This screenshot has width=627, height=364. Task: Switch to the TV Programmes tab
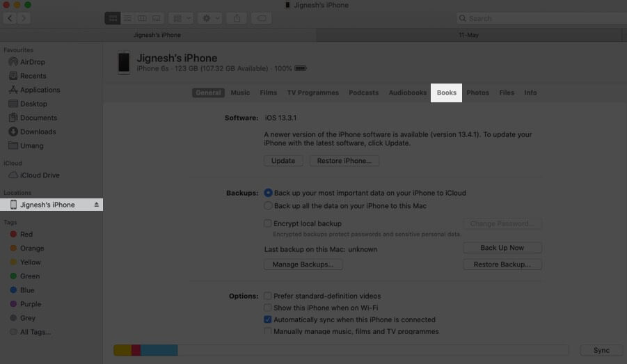coord(312,93)
